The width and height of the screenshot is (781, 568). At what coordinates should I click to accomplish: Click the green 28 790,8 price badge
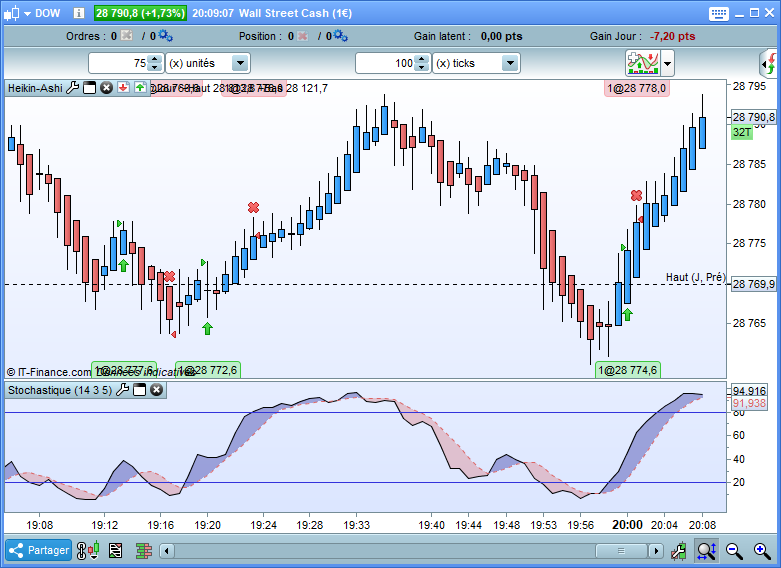pyautogui.click(x=140, y=13)
